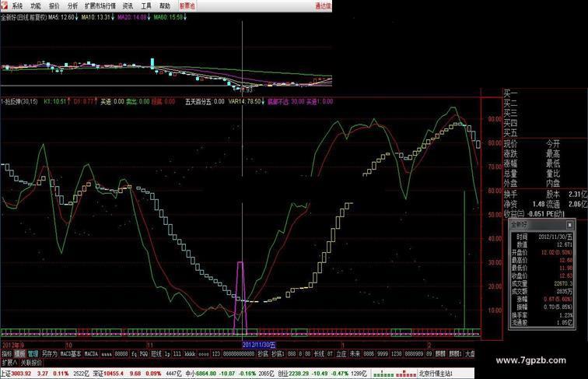Close the 金新好 info popup
Viewport: 588px width, 379px height.
569,224
